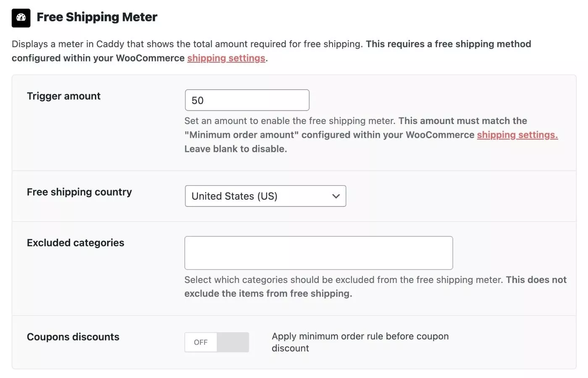588x378 pixels.
Task: Click the Excluded categories selection box
Action: [318, 253]
